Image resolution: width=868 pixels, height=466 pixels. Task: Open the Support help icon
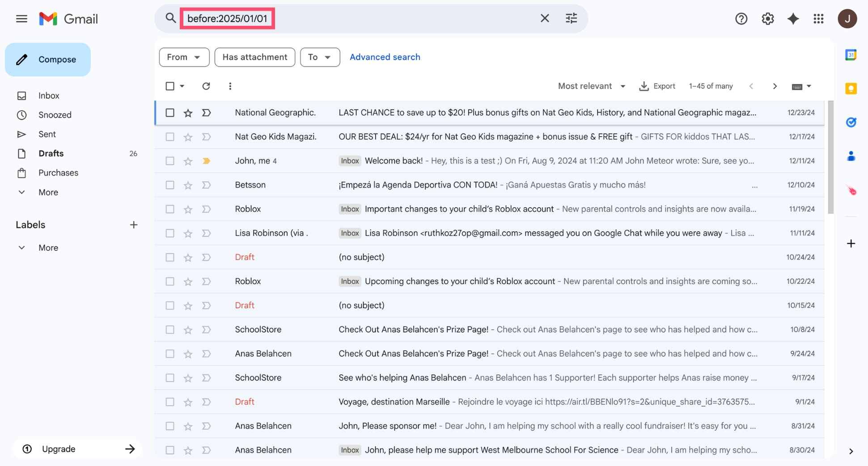(741, 19)
